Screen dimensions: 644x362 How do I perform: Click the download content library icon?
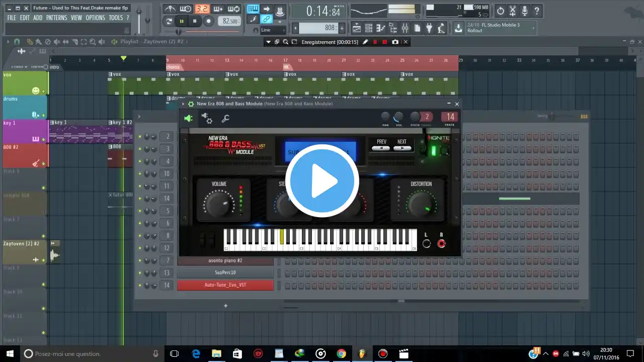[458, 28]
